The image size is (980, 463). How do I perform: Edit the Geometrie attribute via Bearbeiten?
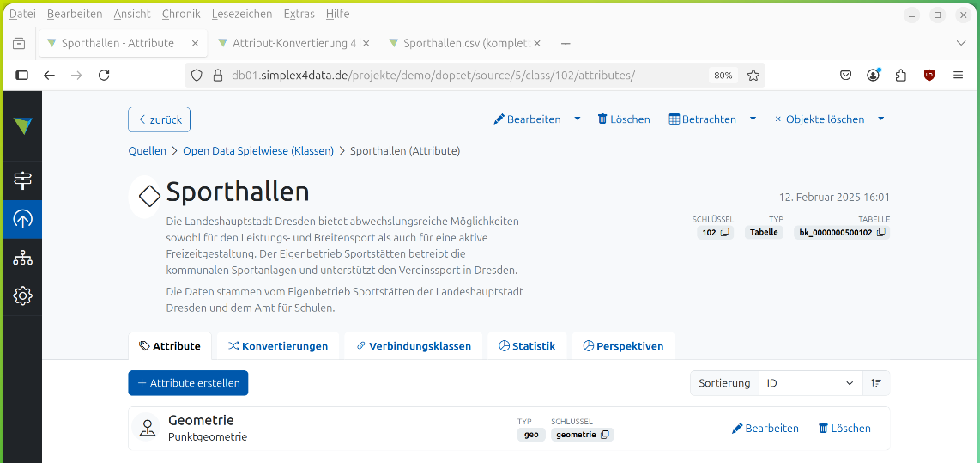[x=765, y=429]
